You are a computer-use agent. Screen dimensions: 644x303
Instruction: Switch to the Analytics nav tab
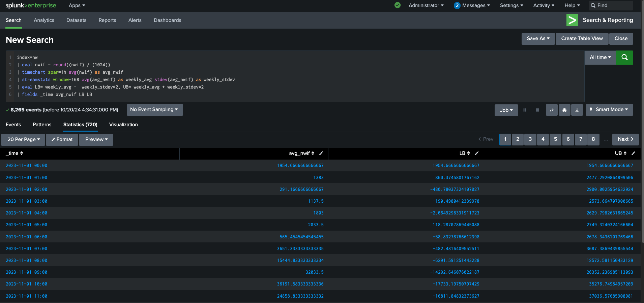click(x=44, y=20)
